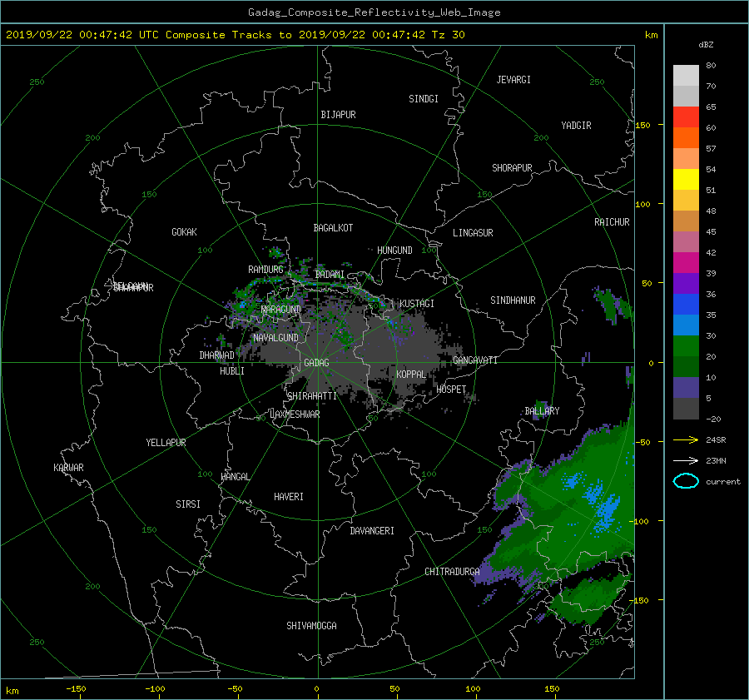The width and height of the screenshot is (749, 700).
Task: Click the JEVARGI city label
Action: 513,80
